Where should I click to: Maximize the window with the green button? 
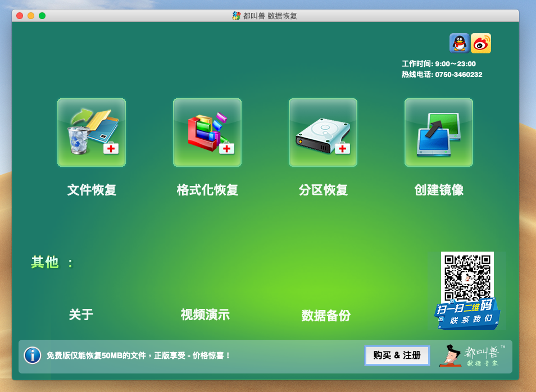coord(42,16)
